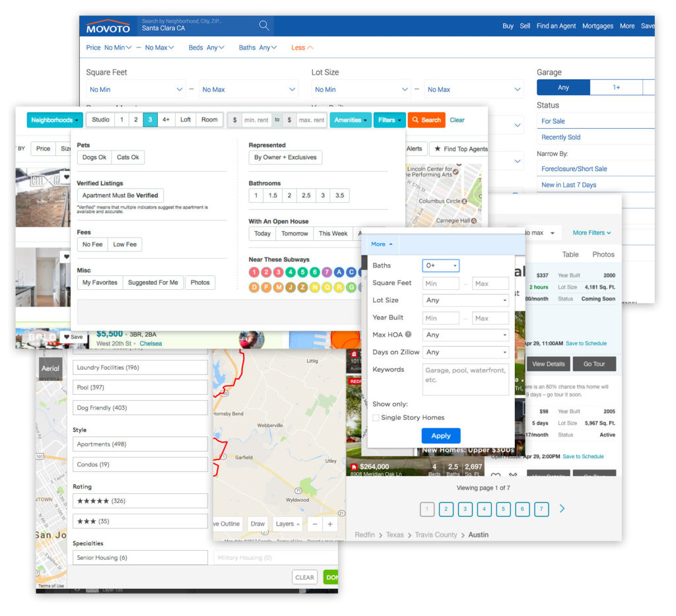Select the orange F subway line icon
The width and height of the screenshot is (676, 616).
click(266, 287)
